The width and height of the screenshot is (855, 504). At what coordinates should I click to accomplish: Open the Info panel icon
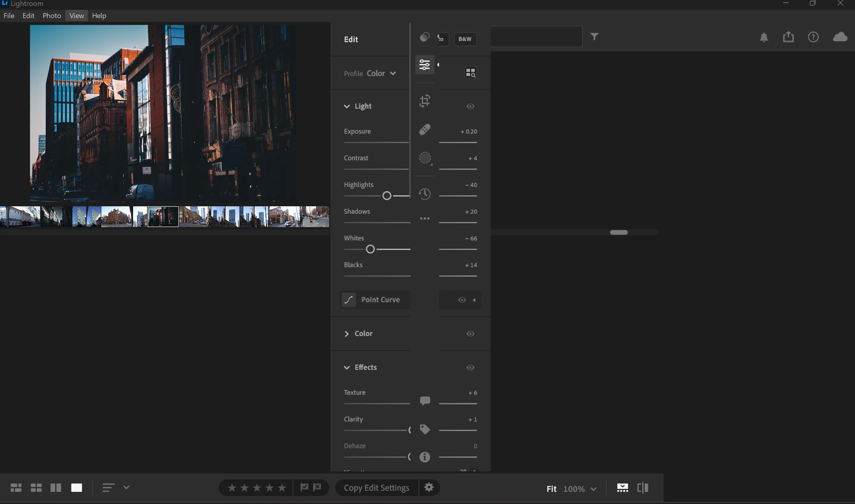point(425,457)
